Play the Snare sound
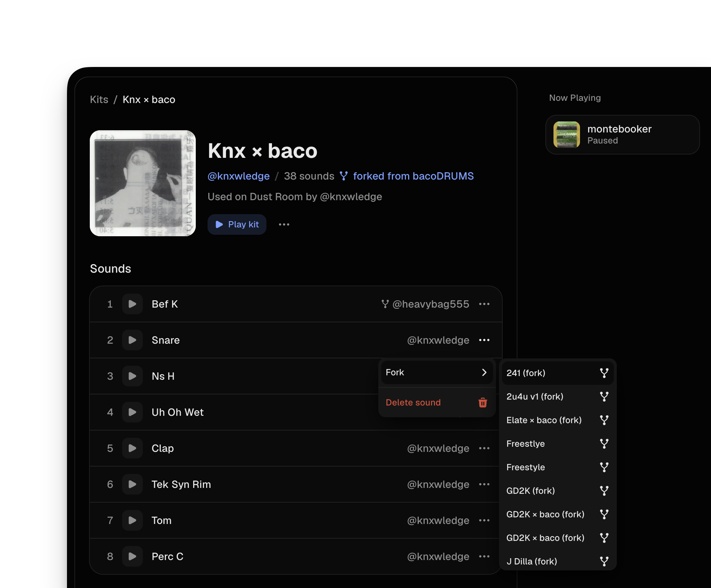The height and width of the screenshot is (588, 711). (x=132, y=340)
